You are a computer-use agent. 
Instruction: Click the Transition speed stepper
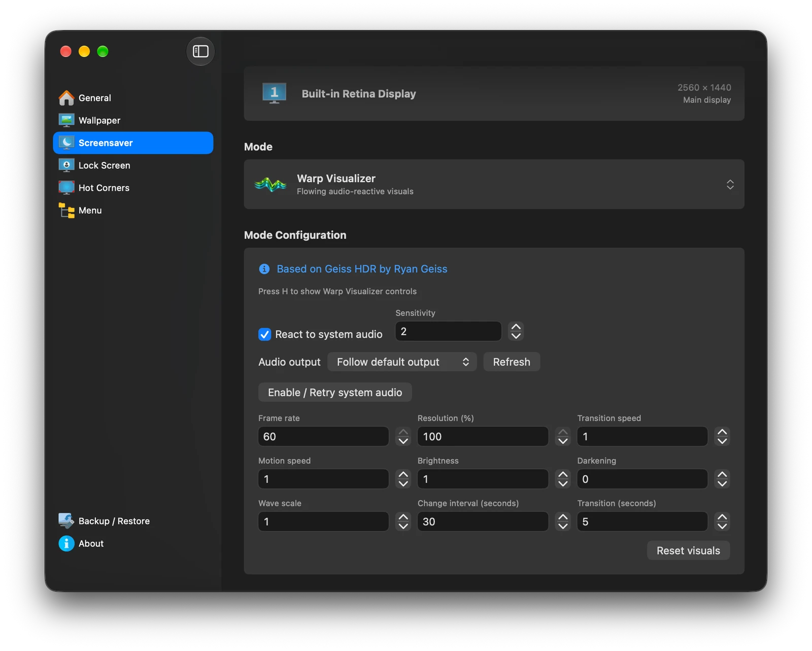coord(722,436)
